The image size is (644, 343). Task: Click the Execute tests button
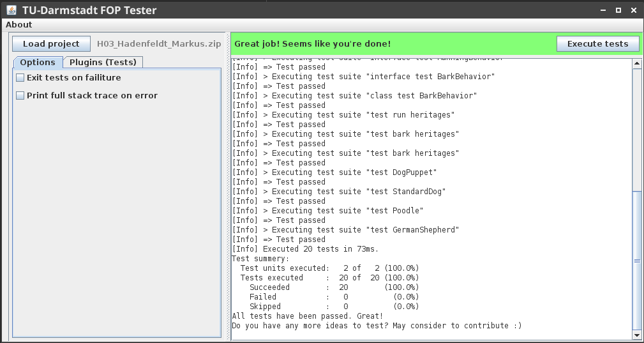pyautogui.click(x=597, y=44)
